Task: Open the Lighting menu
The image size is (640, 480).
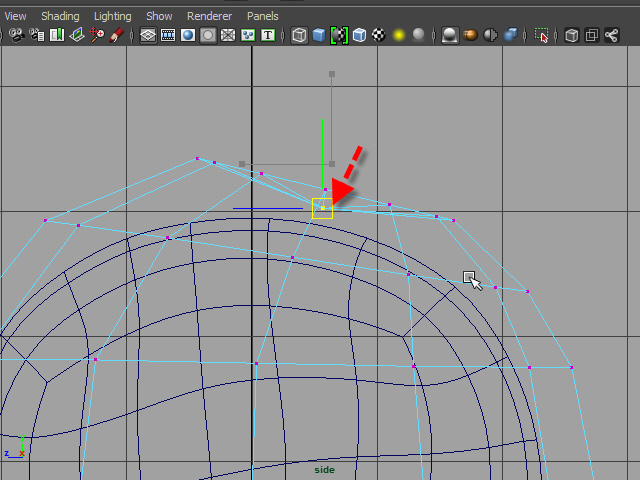Action: click(x=112, y=16)
